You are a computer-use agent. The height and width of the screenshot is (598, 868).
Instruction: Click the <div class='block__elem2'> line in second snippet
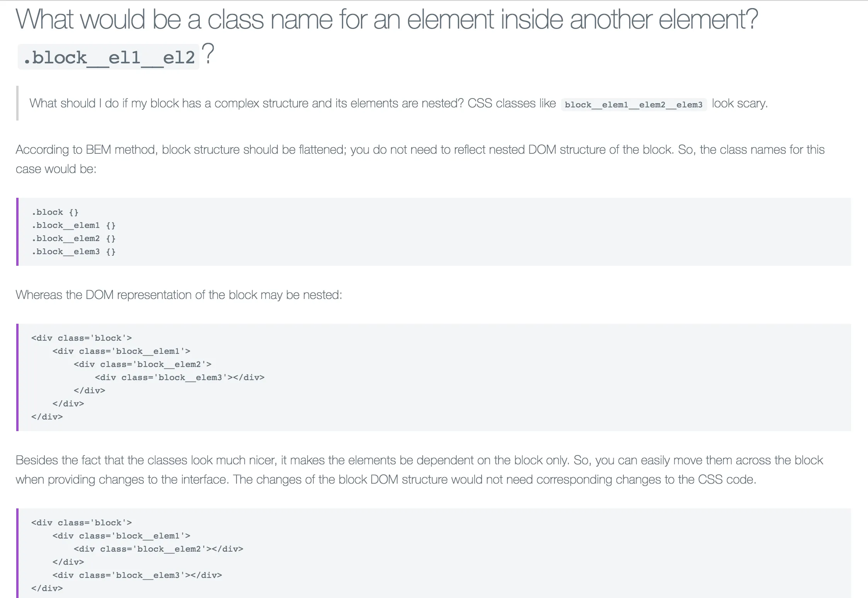click(143, 364)
